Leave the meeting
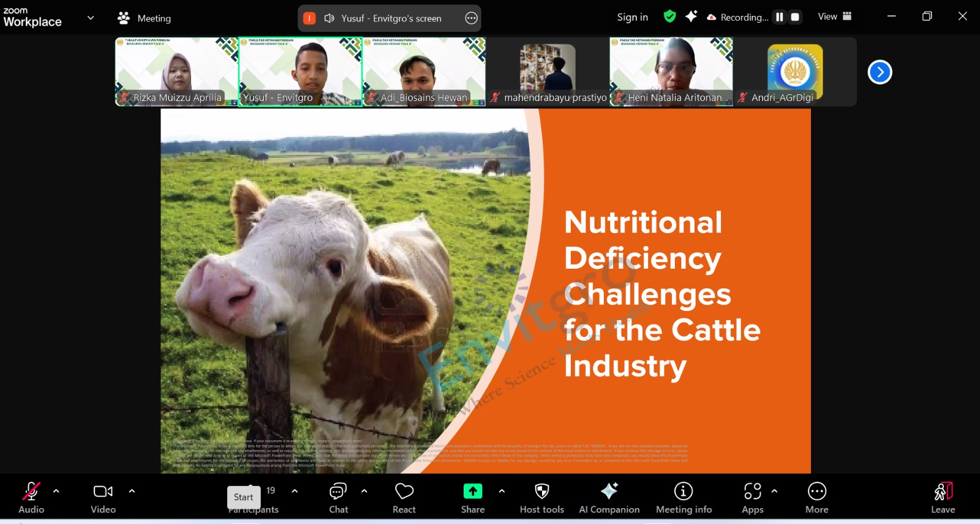 coord(943,498)
